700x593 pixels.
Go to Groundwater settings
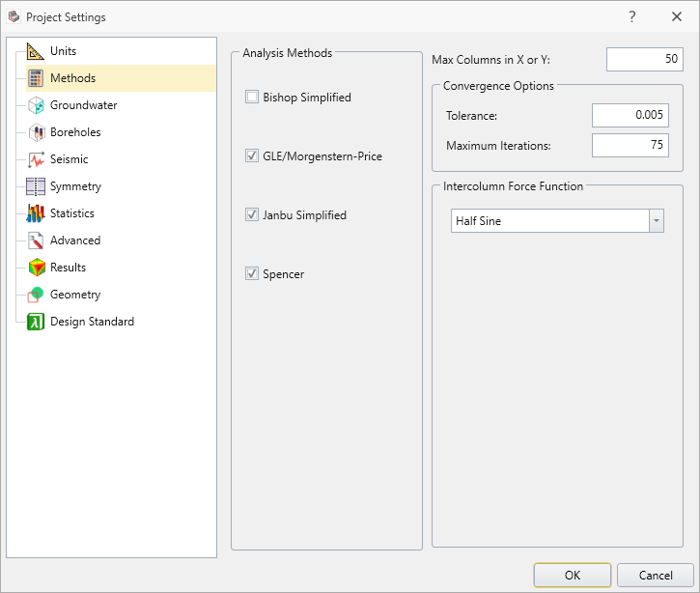pos(83,105)
